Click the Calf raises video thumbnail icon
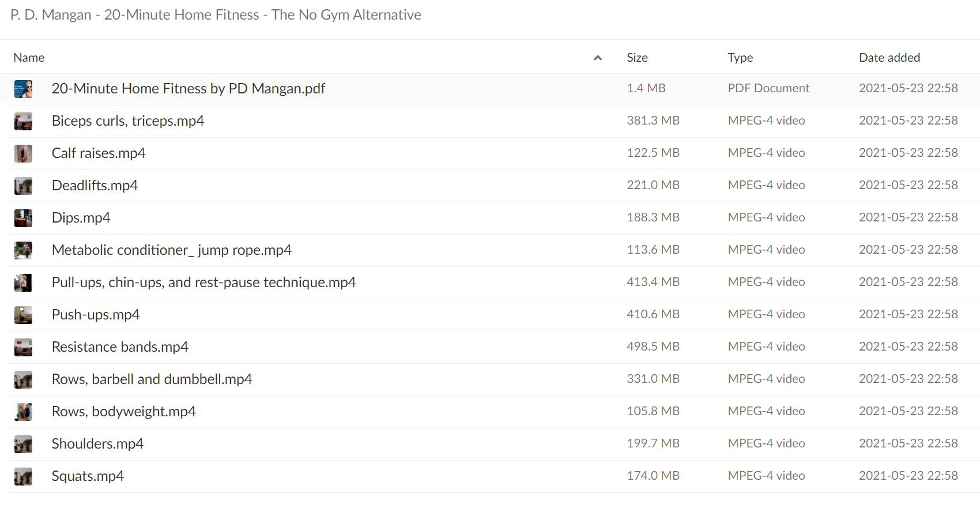 pos(23,153)
